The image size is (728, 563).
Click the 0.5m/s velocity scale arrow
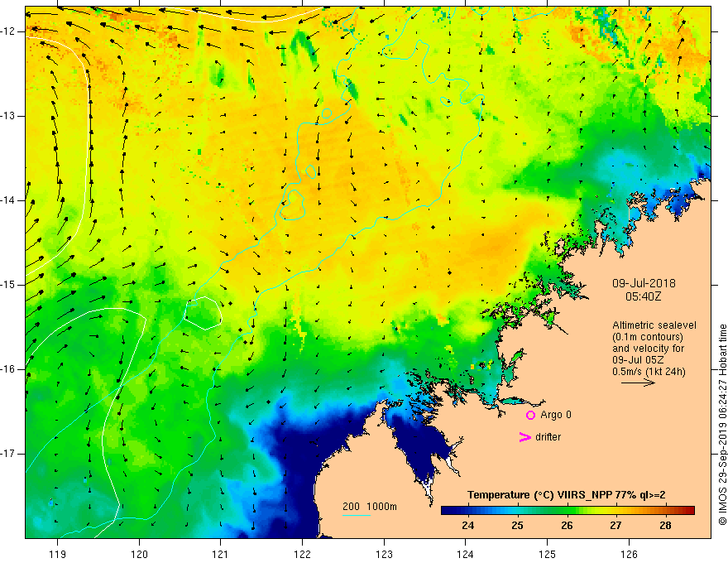point(639,383)
